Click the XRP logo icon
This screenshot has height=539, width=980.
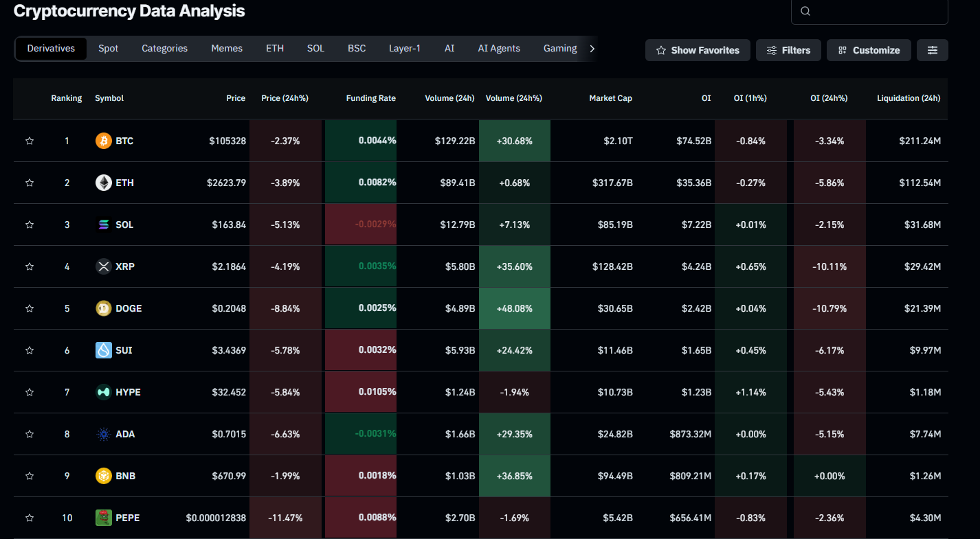click(x=104, y=266)
